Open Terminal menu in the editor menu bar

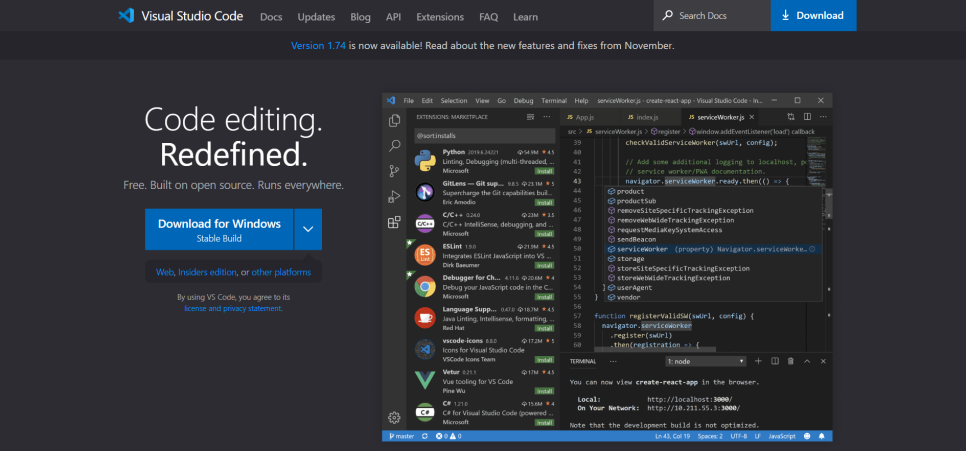pos(554,100)
